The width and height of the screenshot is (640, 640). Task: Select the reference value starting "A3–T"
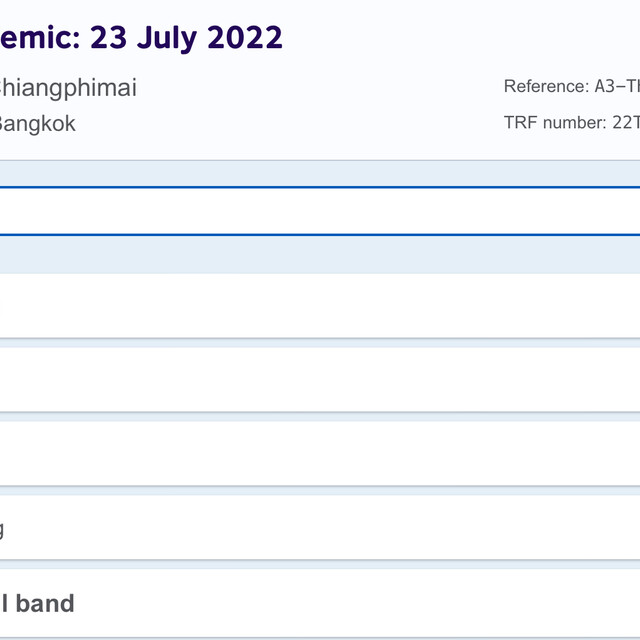click(617, 87)
